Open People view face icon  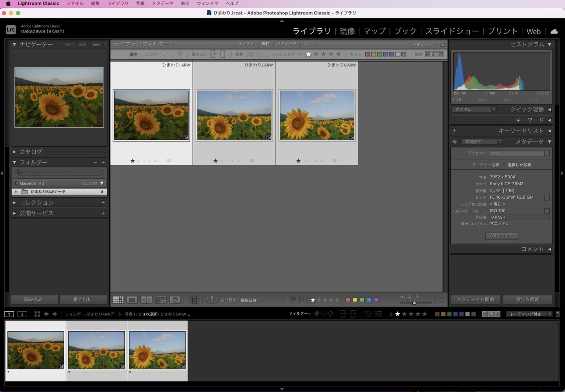tap(175, 300)
